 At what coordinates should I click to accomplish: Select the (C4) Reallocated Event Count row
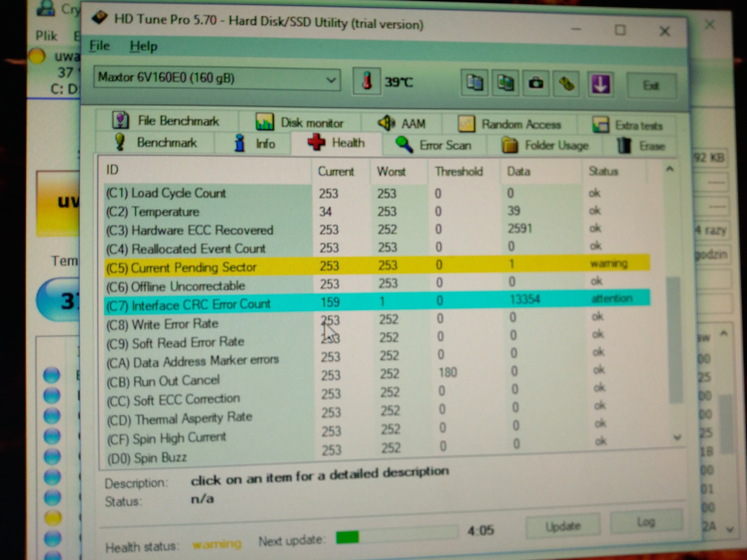[x=376, y=248]
